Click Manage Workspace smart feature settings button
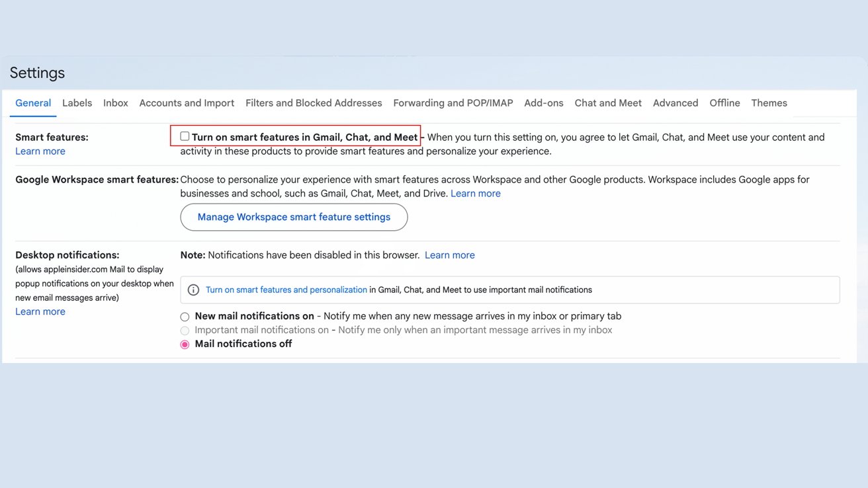 click(294, 217)
